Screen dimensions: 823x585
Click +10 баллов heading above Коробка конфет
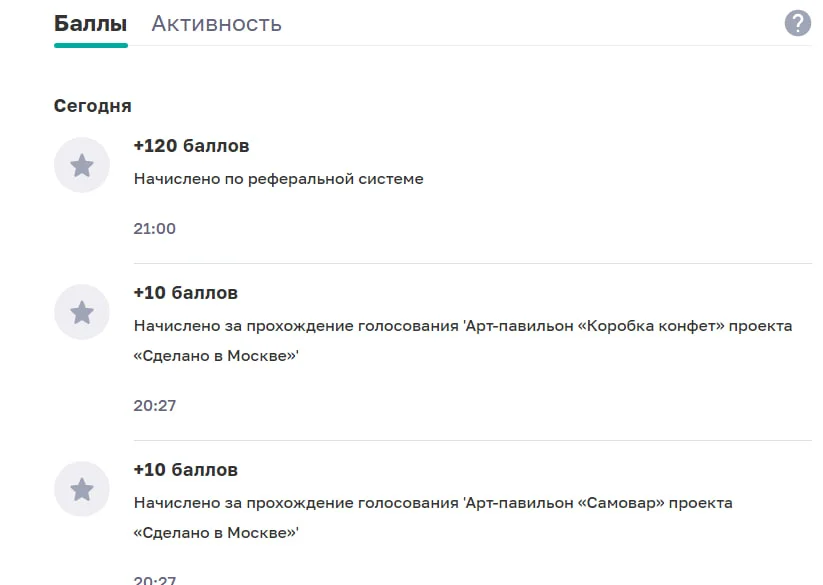[185, 293]
